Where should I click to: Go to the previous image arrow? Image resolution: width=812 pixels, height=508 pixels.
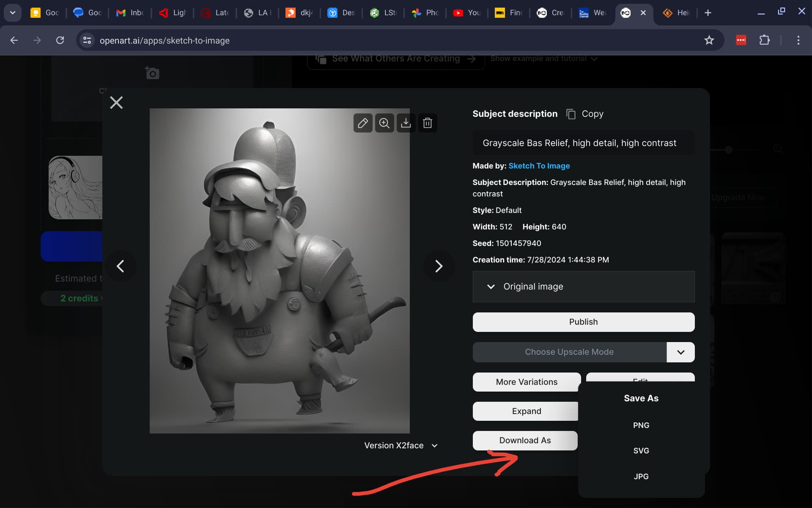tap(121, 266)
